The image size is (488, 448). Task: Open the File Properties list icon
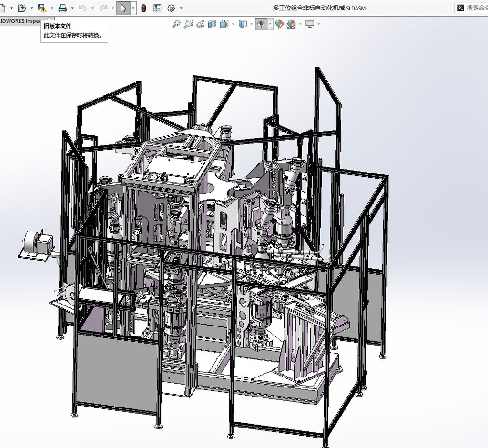pos(157,8)
